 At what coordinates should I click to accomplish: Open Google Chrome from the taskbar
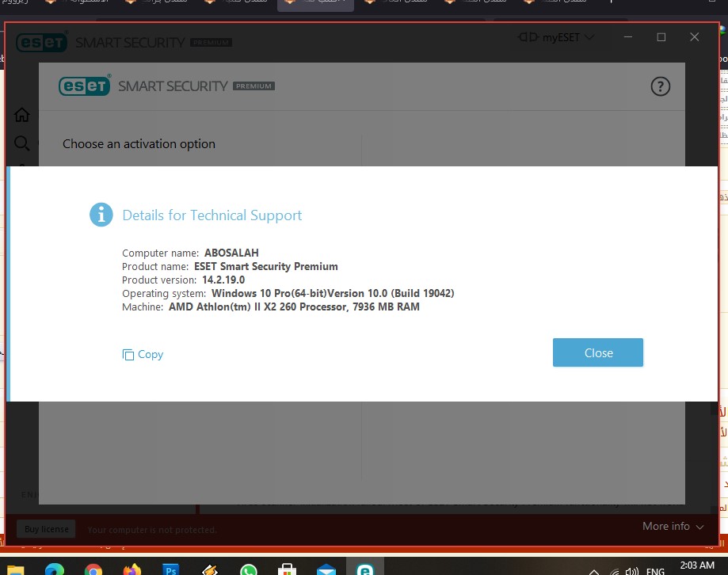(x=93, y=570)
